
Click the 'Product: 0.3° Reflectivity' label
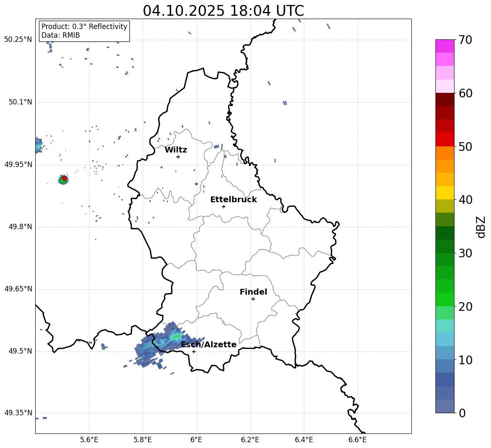[x=84, y=26]
